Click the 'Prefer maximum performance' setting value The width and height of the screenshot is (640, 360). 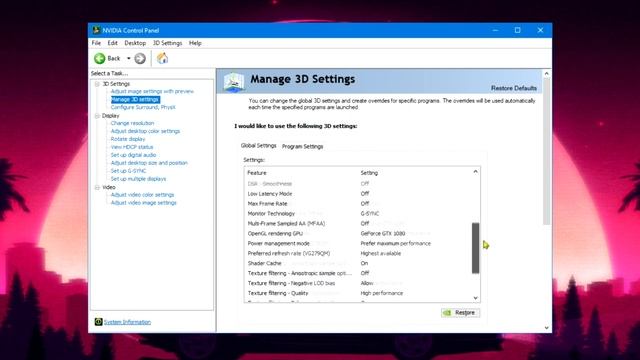(x=396, y=243)
